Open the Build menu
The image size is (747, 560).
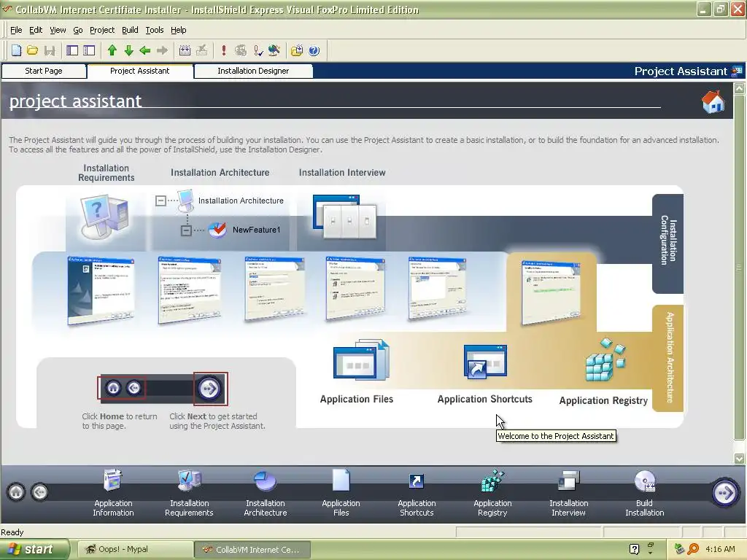(x=130, y=30)
